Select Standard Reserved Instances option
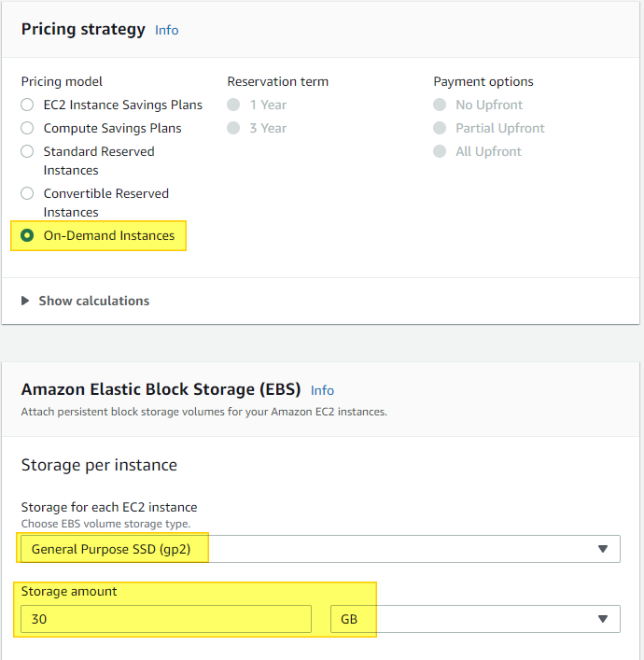This screenshot has width=644, height=660. pos(27,151)
